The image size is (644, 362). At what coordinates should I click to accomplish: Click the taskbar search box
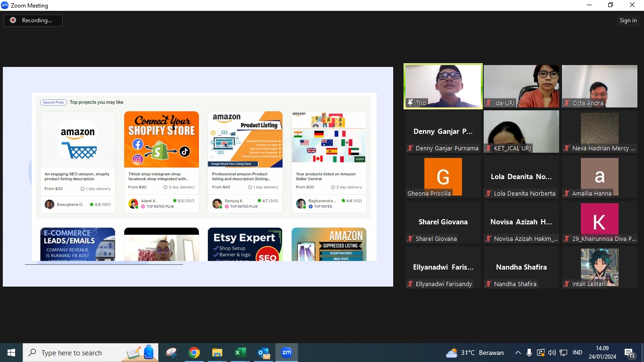91,353
